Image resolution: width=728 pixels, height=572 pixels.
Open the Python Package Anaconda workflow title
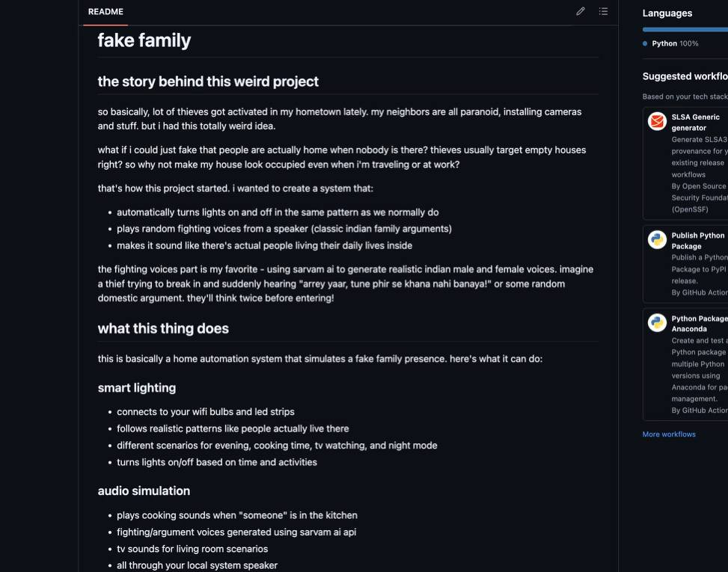point(700,324)
